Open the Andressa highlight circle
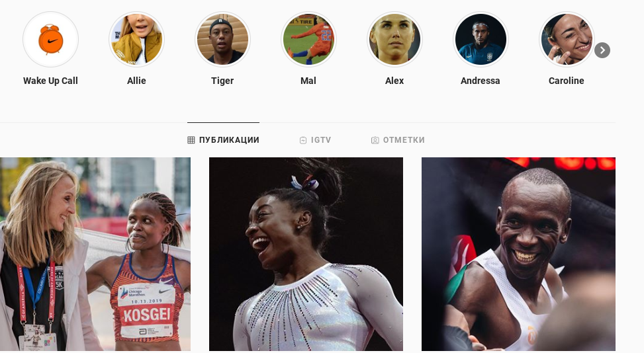Screen dimensions: 644x353 481,40
